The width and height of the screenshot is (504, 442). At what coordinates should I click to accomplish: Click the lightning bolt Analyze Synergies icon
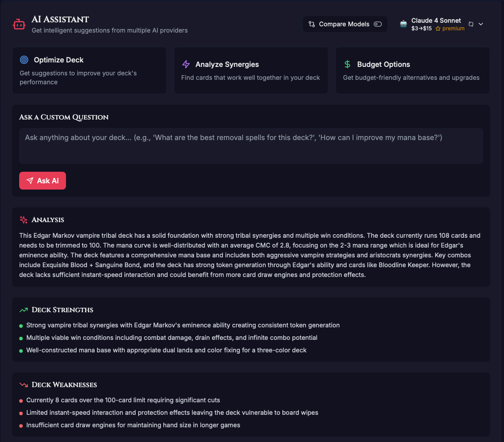[x=186, y=64]
